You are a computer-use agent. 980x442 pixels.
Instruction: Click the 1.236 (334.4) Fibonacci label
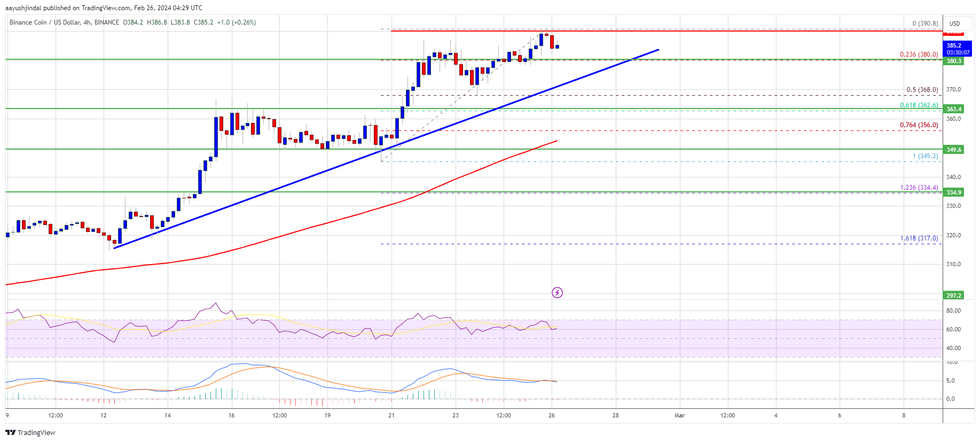point(919,188)
